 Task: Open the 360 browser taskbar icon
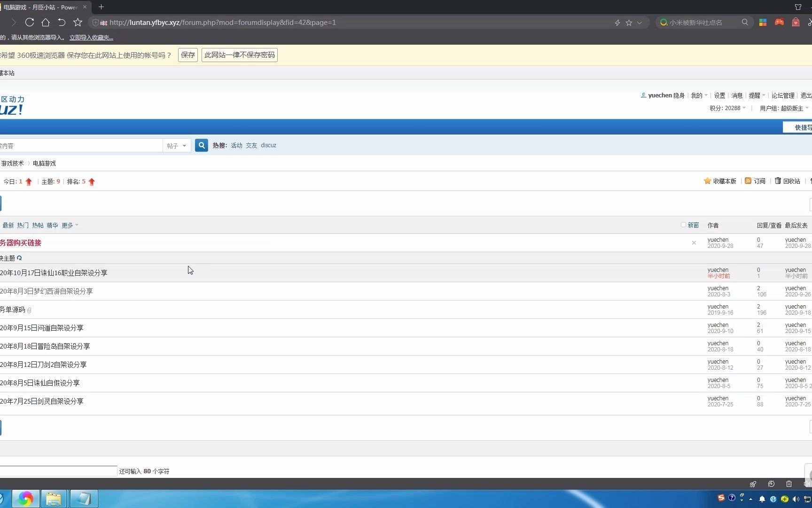[x=26, y=499]
